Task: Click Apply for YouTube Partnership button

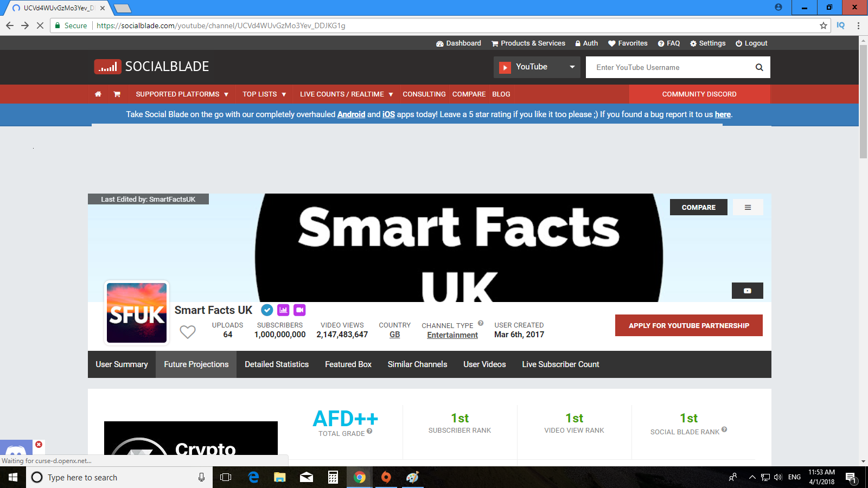Action: [x=688, y=325]
